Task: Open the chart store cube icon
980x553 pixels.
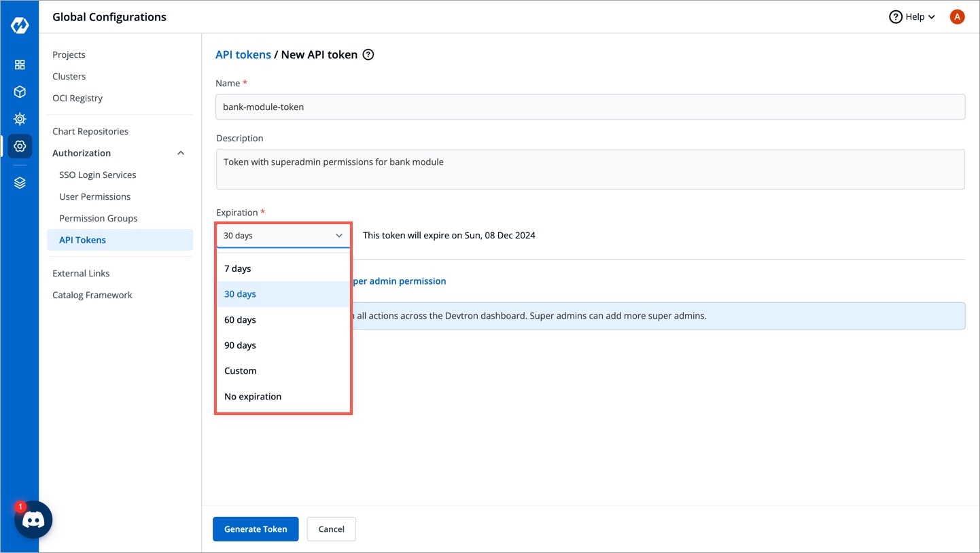Action: coord(20,92)
